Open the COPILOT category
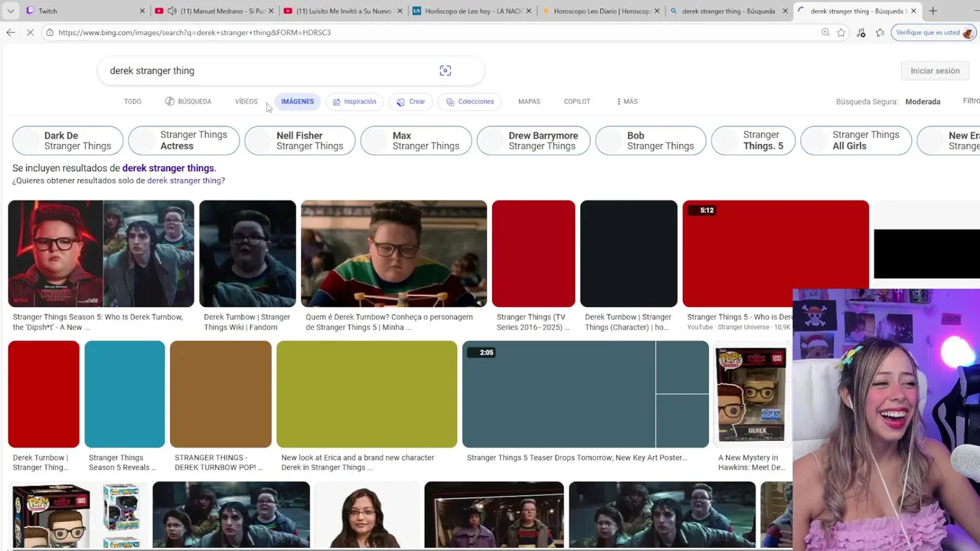The height and width of the screenshot is (551, 980). [x=577, y=101]
